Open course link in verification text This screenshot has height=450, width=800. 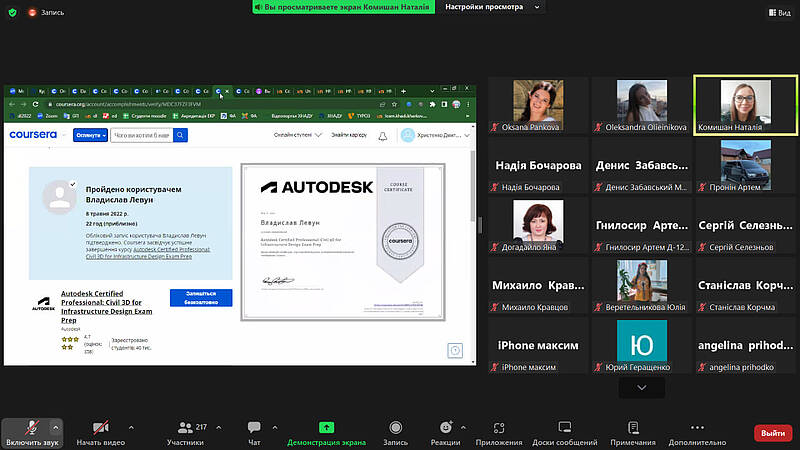148,253
